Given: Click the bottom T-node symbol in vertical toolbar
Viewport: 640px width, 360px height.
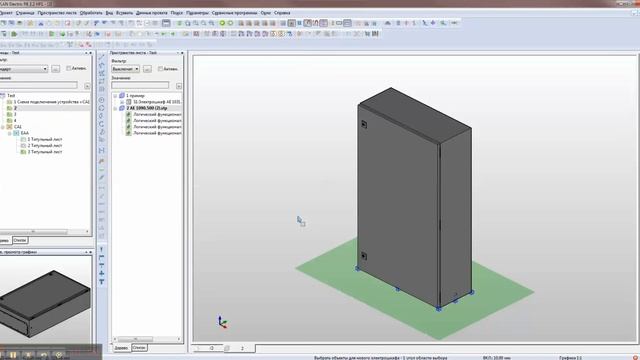Looking at the screenshot, I should [102, 282].
